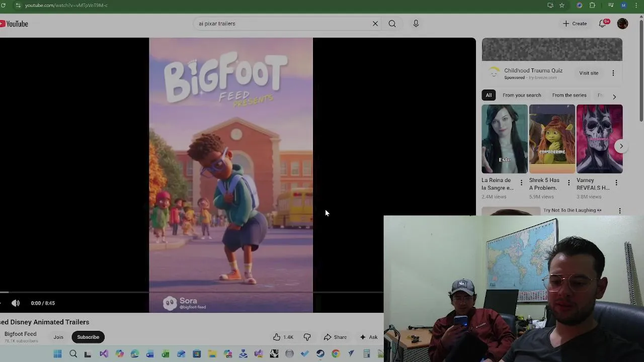Open options menu for La Reina de la Sangre short
Image resolution: width=644 pixels, height=362 pixels.
click(x=521, y=183)
